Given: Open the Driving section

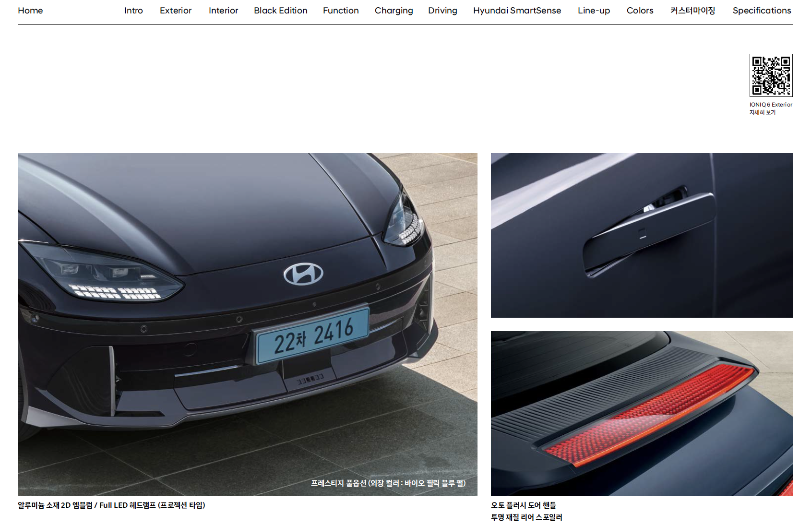Looking at the screenshot, I should [x=442, y=11].
